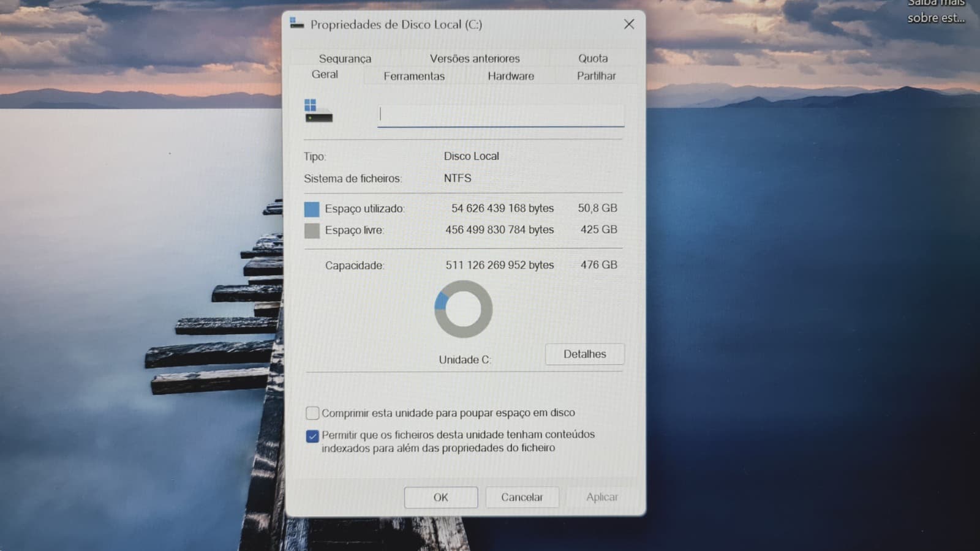This screenshot has height=551, width=980.
Task: Focus the drive label input field
Action: pos(500,114)
